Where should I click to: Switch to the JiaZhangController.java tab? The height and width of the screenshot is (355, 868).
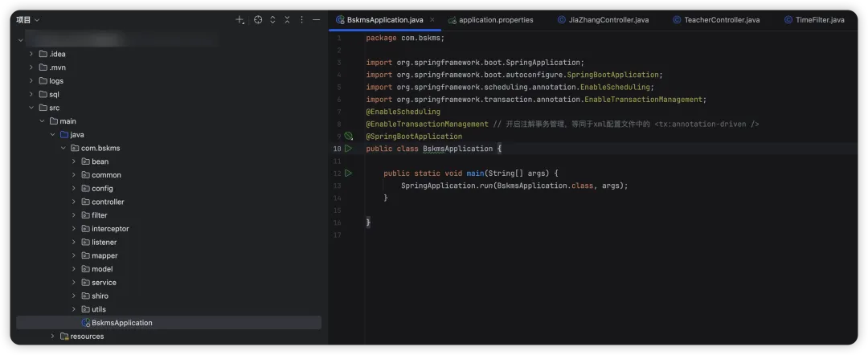604,20
